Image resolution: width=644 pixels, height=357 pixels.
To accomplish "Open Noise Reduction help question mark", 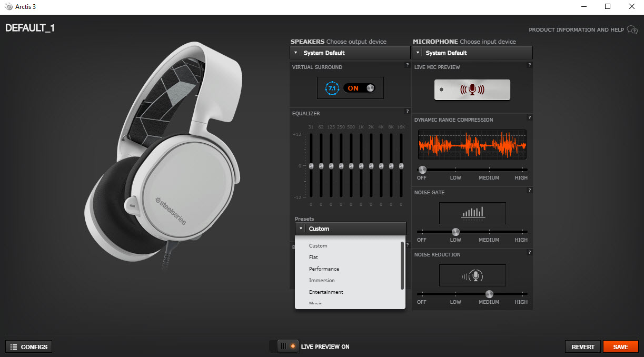I will [529, 253].
